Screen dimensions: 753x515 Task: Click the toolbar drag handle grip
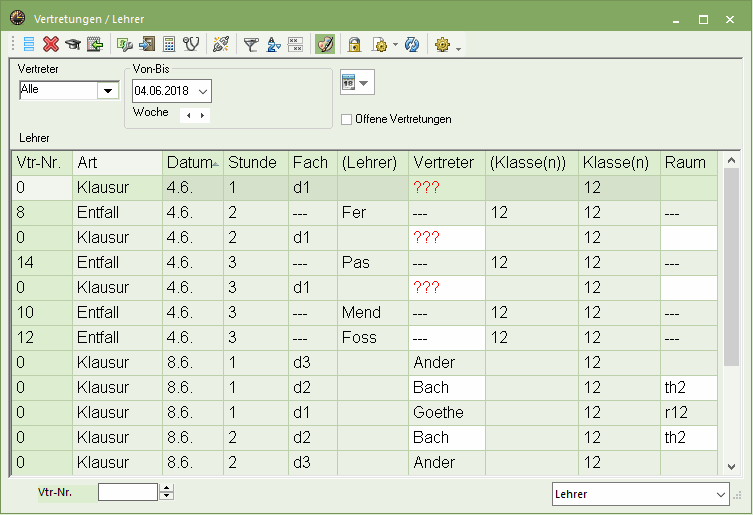click(x=13, y=44)
